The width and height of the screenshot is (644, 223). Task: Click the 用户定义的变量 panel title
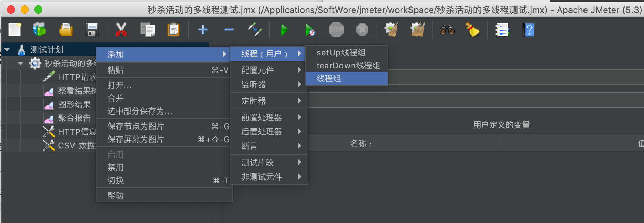[x=501, y=125]
